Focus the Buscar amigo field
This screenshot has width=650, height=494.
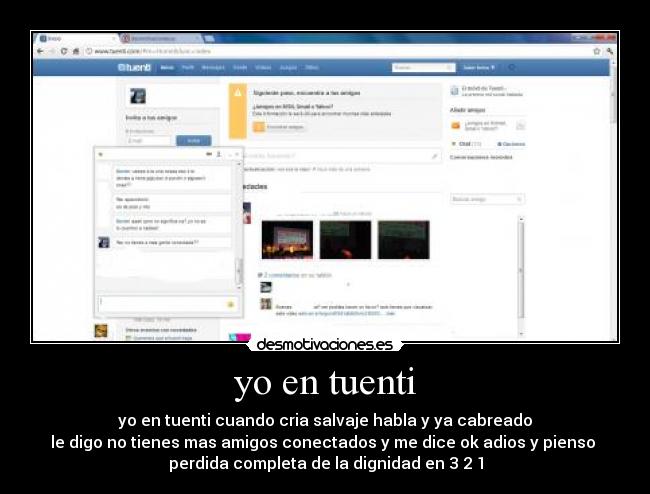[487, 199]
